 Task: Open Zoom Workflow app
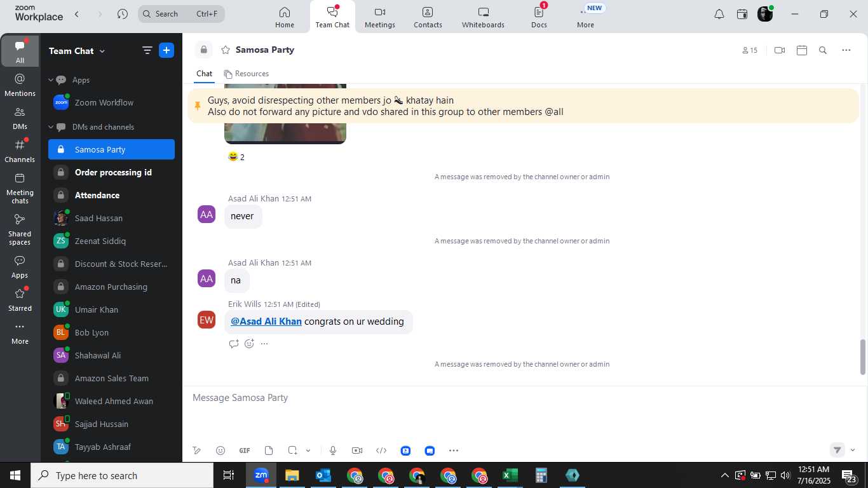click(x=111, y=103)
